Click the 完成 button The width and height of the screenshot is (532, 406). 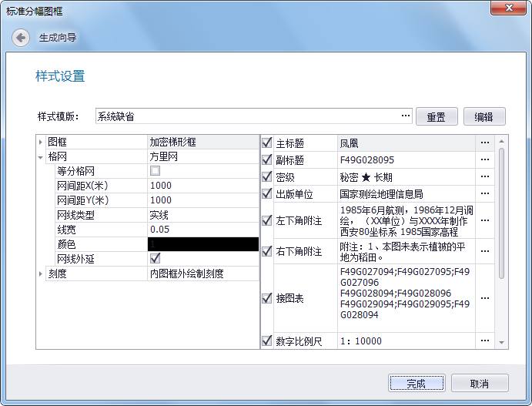click(x=416, y=384)
